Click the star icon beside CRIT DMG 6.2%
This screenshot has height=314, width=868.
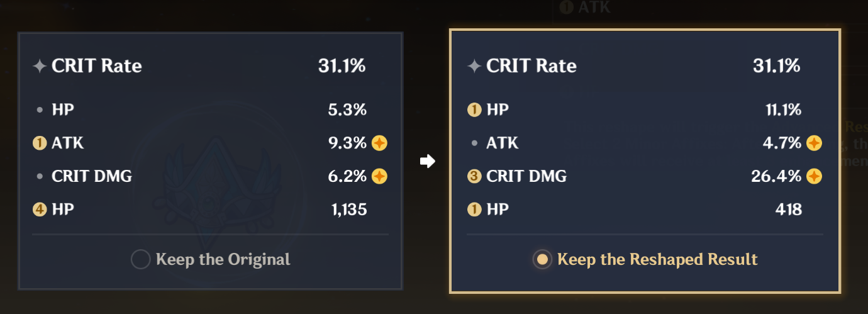coord(379,176)
